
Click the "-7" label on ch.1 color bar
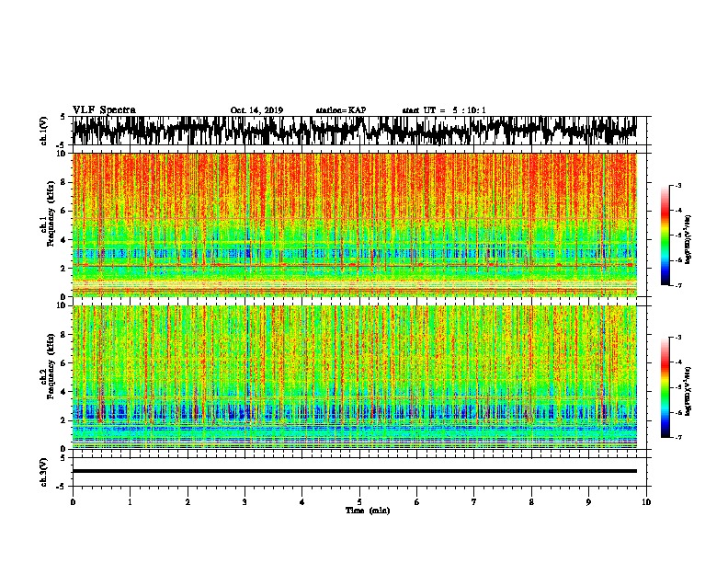[x=678, y=285]
